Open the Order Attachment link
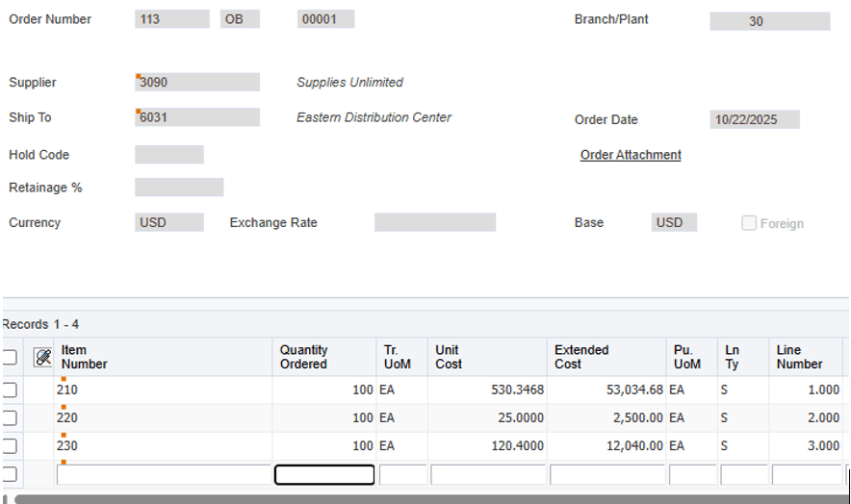Screen dimensions: 851x504 tap(631, 155)
